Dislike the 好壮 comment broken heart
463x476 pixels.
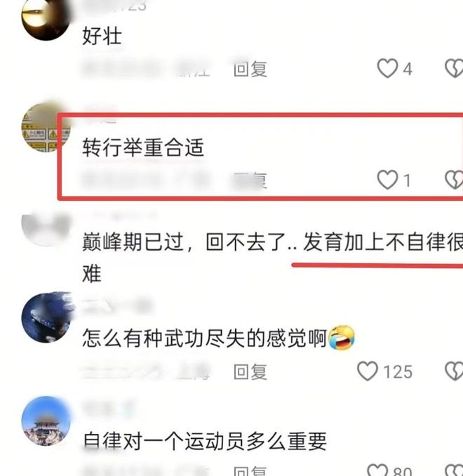coord(454,68)
